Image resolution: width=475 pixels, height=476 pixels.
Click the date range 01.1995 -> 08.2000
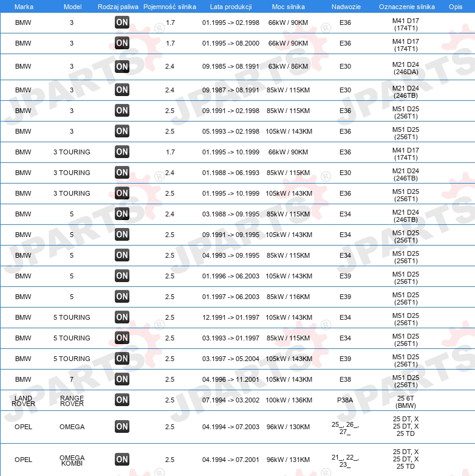tap(231, 43)
